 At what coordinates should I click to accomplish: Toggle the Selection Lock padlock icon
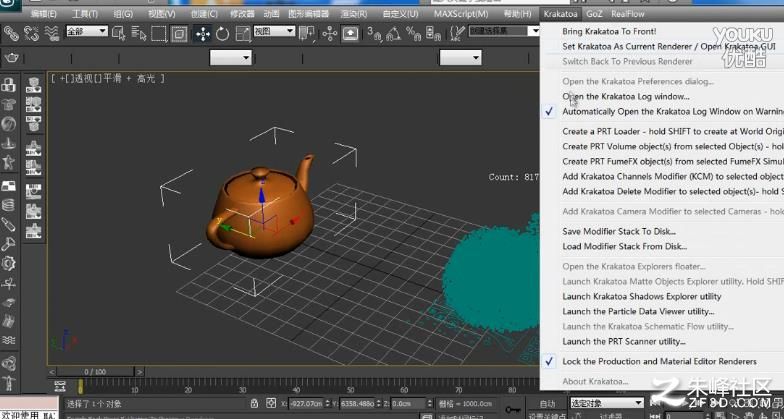click(254, 403)
